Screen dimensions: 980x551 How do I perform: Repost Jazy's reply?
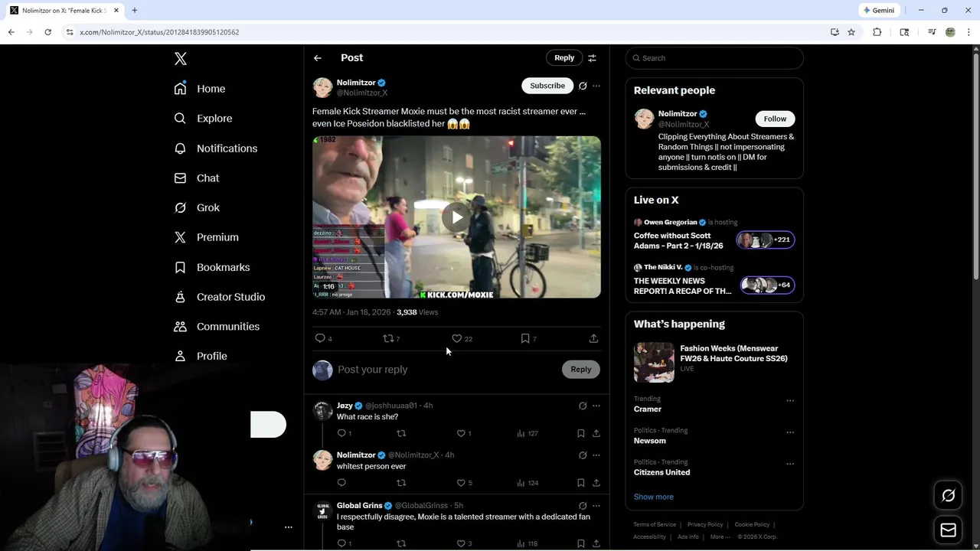(401, 433)
